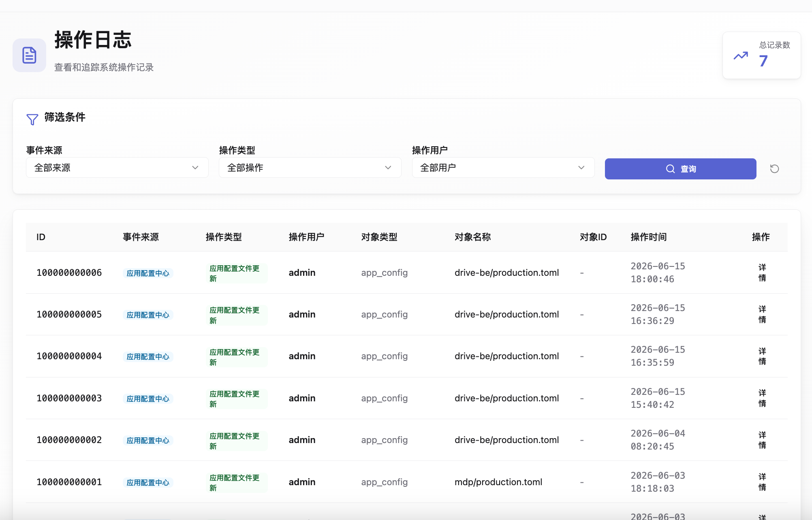Open 详情 for record 100000000005
The image size is (812, 520).
point(762,314)
